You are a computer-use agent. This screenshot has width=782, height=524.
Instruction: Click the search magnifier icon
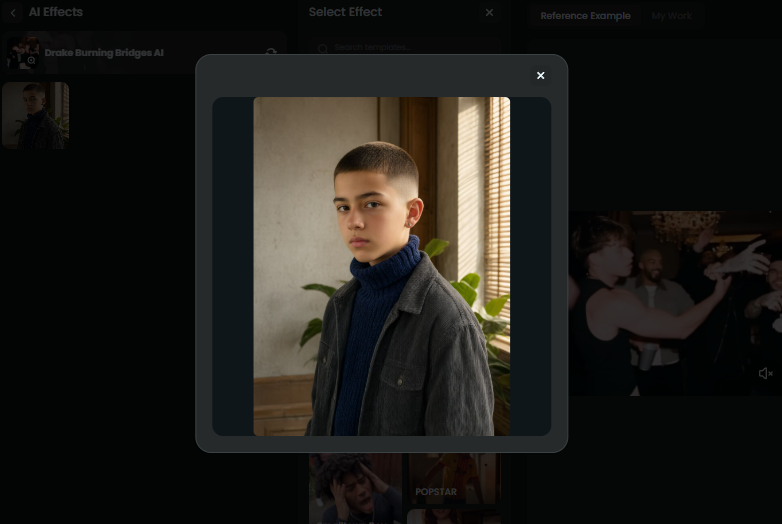click(x=323, y=48)
